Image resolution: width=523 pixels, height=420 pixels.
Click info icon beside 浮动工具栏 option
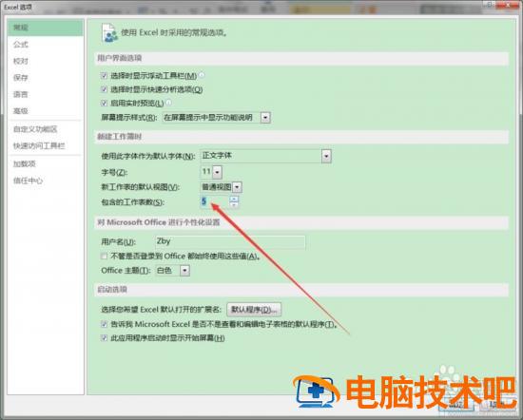coord(202,75)
